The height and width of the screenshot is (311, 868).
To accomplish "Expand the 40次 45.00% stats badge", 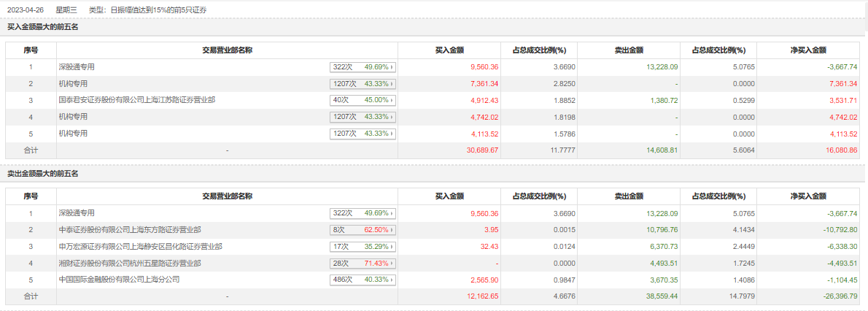I will (363, 100).
